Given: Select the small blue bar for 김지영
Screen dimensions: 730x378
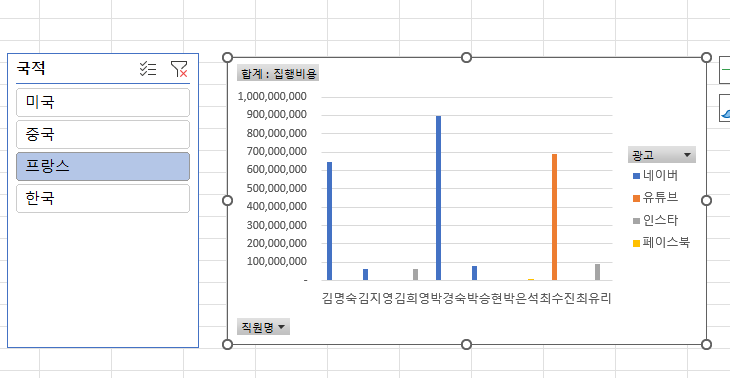Looking at the screenshot, I should pyautogui.click(x=365, y=275).
